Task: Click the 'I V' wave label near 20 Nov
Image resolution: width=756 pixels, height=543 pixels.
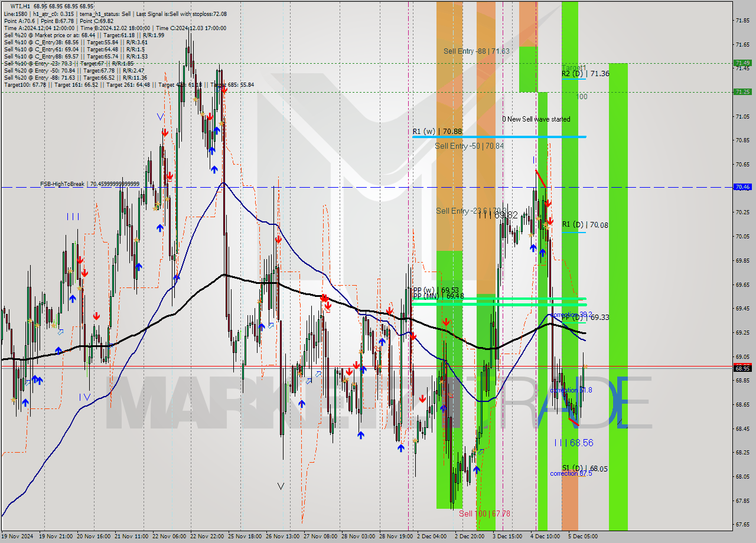Action: point(85,397)
